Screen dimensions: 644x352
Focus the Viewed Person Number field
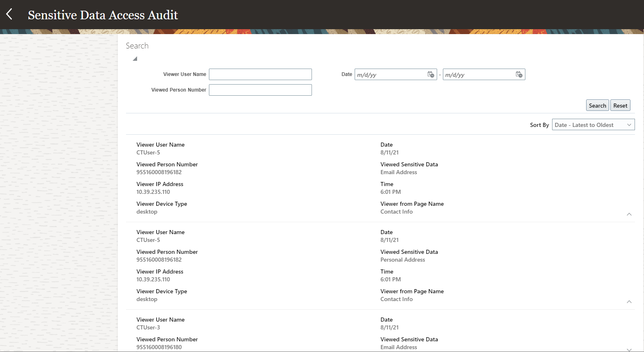pos(260,90)
